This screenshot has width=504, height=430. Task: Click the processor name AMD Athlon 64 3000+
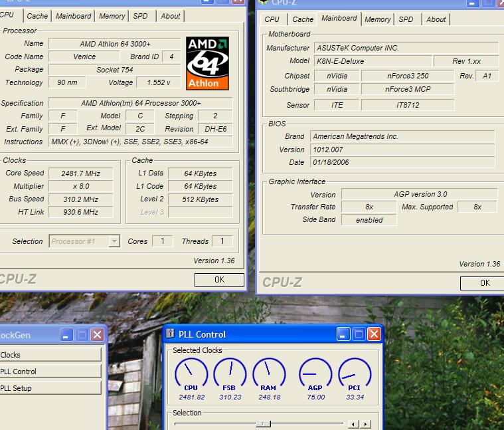pyautogui.click(x=115, y=44)
